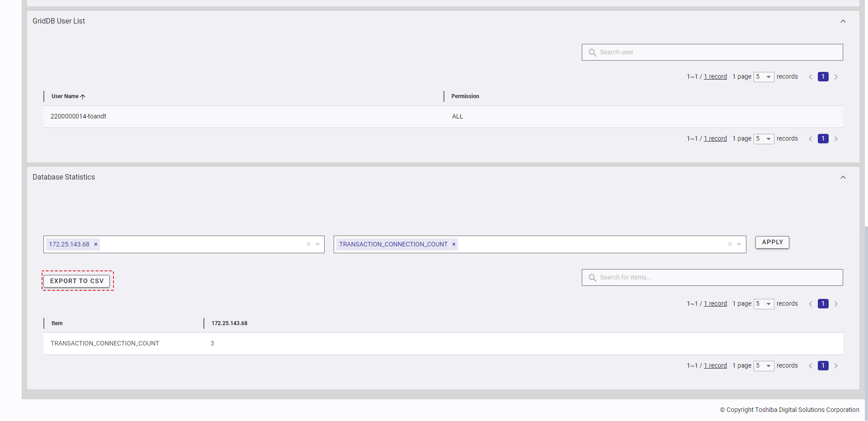
Task: Remove the TRANSACTION_CONNECTION_COUNT tag
Action: (x=454, y=244)
